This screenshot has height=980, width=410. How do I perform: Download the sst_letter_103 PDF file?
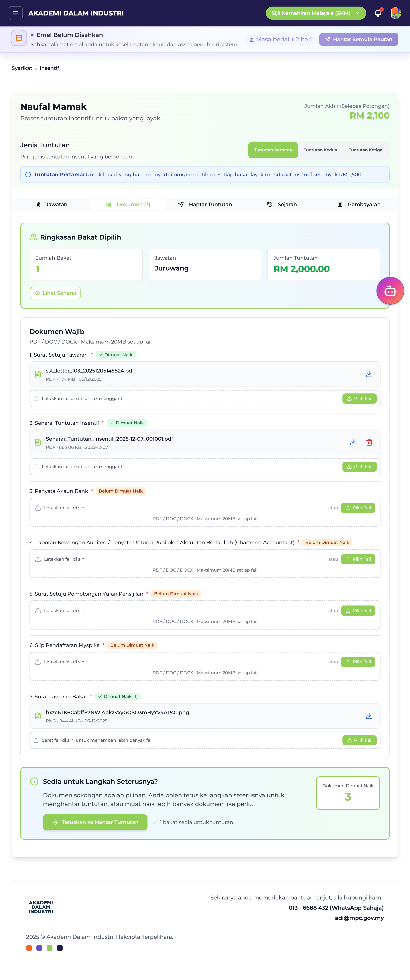pos(369,374)
